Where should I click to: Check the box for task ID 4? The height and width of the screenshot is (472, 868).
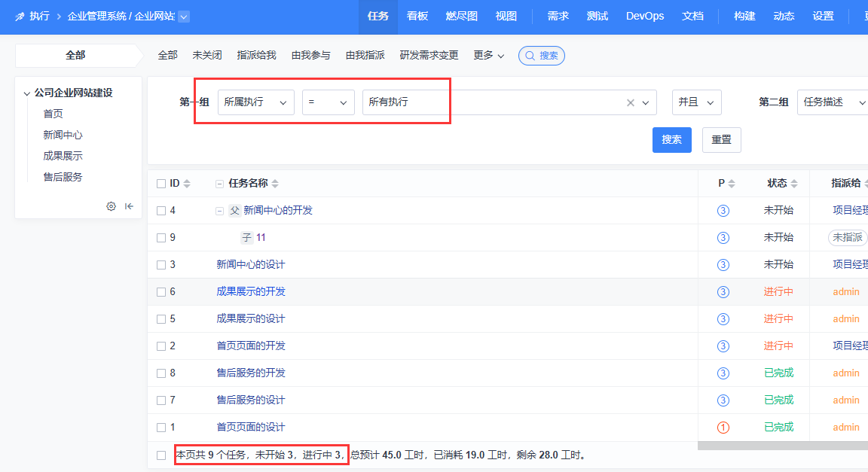click(x=161, y=211)
